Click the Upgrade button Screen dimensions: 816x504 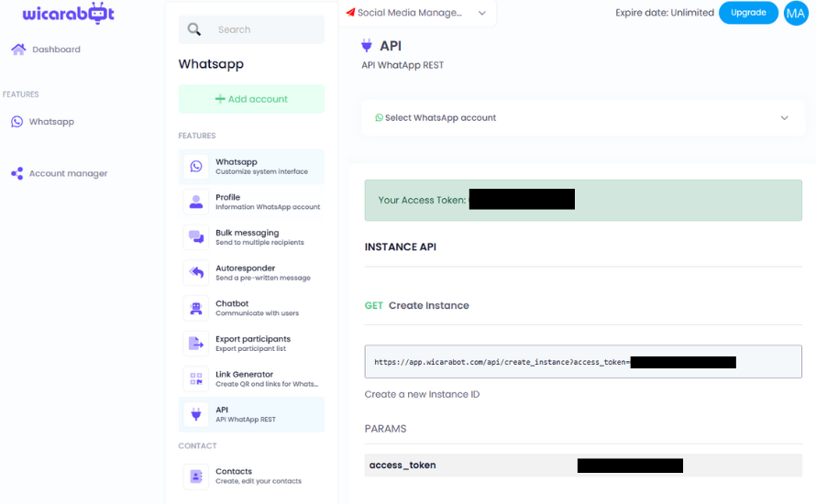click(748, 13)
